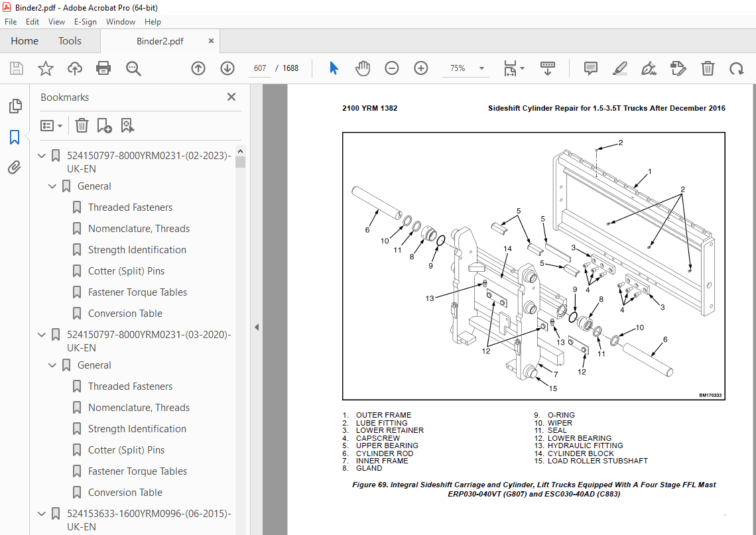The width and height of the screenshot is (756, 535).
Task: Open second Strength Identification bookmark under 03-2020
Action: click(137, 429)
